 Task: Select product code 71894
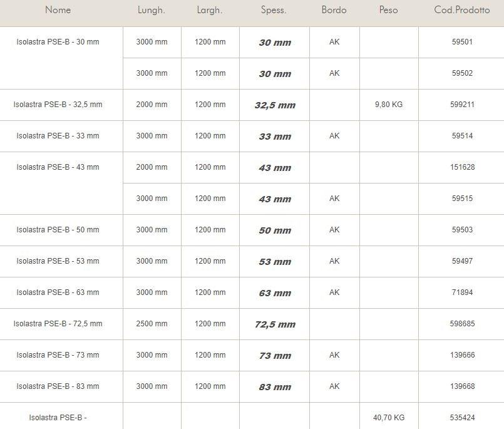pos(462,292)
